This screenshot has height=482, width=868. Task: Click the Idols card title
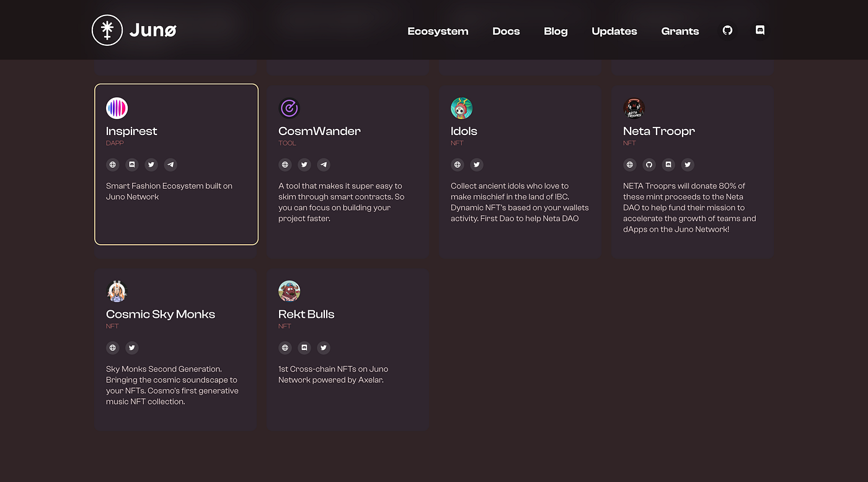point(464,131)
